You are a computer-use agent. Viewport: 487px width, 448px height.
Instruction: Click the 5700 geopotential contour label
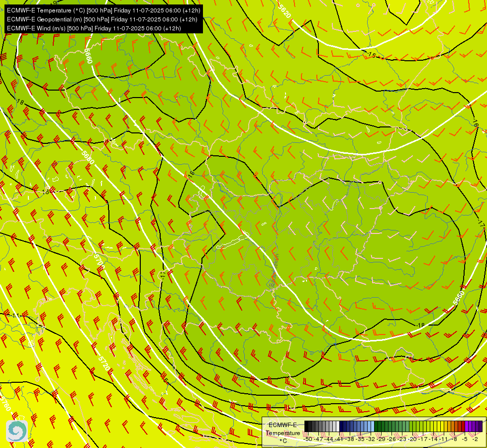99,260
